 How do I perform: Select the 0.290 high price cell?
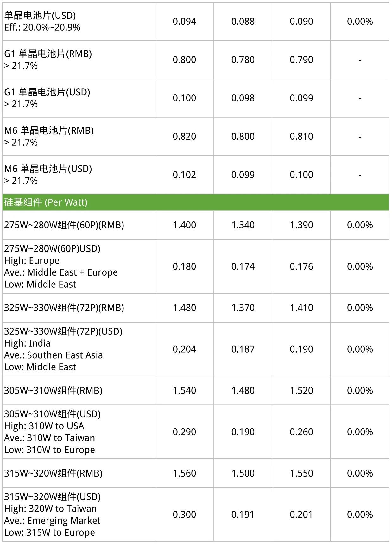[184, 432]
